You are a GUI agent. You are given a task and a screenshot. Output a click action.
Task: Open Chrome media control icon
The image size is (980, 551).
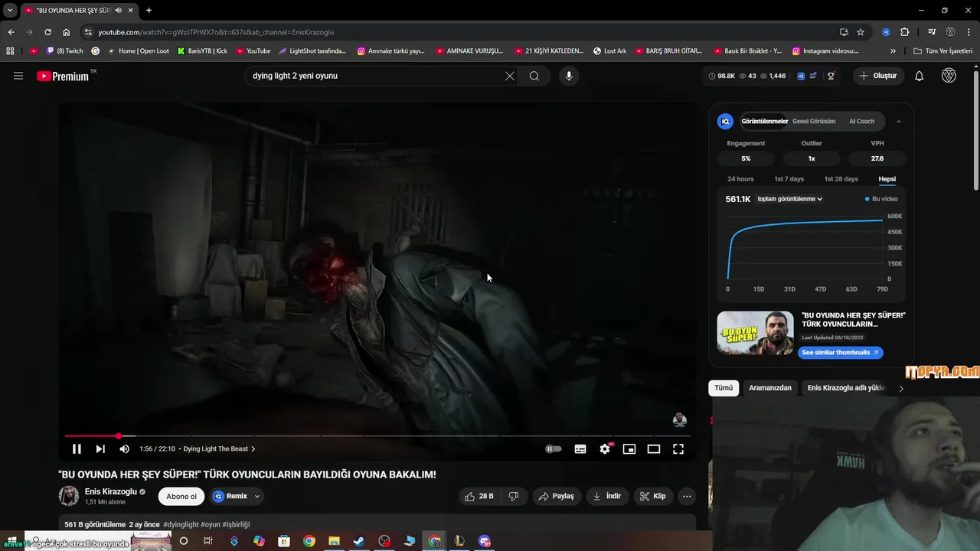tap(932, 32)
